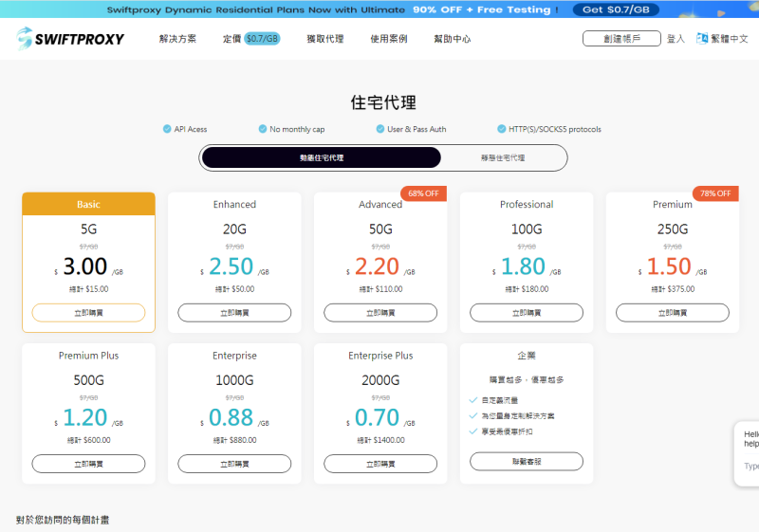Click the 68% OFF badge on Advanced
Image resolution: width=759 pixels, height=532 pixels.
click(423, 193)
